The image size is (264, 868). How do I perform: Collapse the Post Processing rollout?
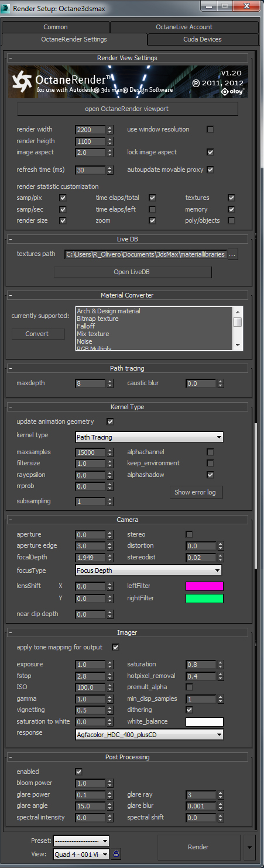[x=127, y=756]
